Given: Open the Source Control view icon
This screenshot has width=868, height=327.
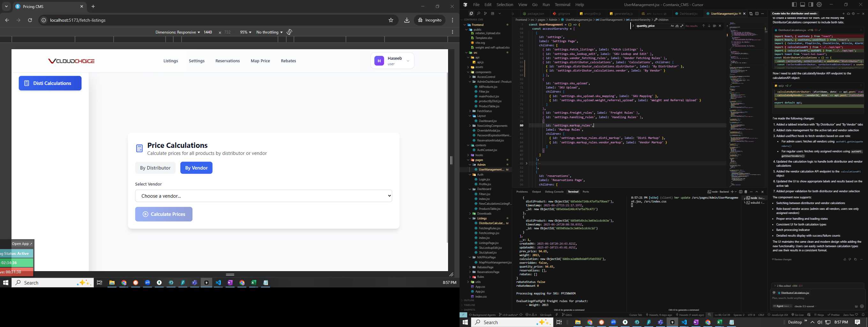Looking at the screenshot, I should pyautogui.click(x=486, y=13).
